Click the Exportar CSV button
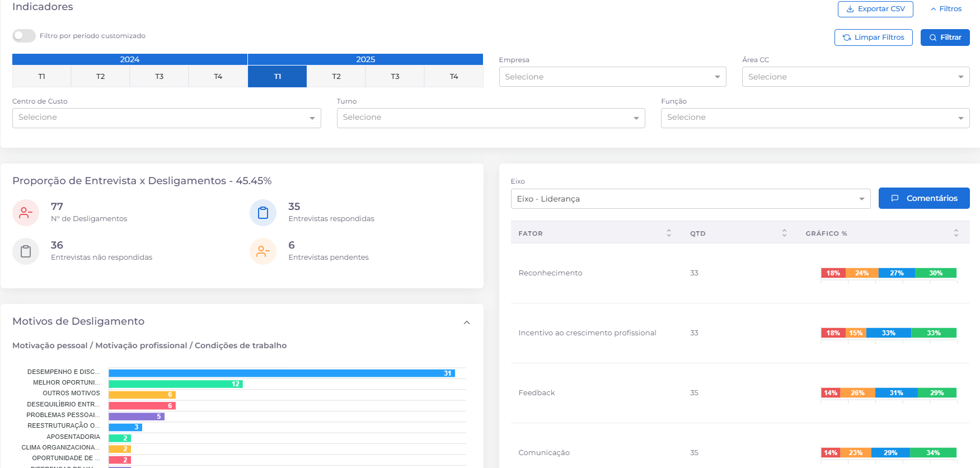The width and height of the screenshot is (980, 468). pyautogui.click(x=875, y=9)
